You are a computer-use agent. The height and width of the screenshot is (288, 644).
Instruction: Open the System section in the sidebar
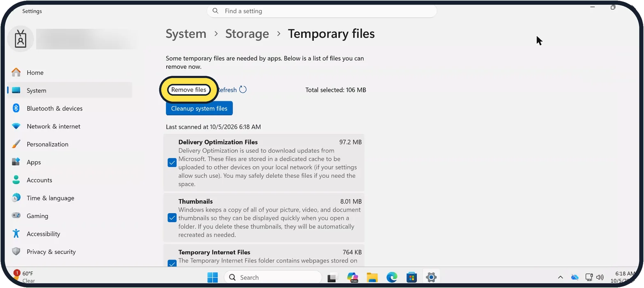tap(70, 91)
